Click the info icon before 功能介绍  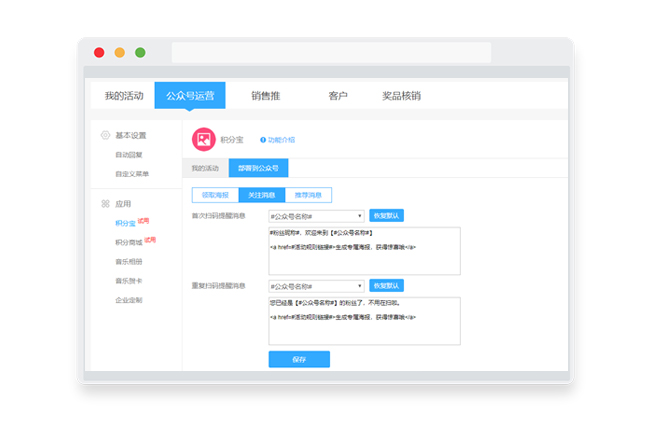point(263,140)
